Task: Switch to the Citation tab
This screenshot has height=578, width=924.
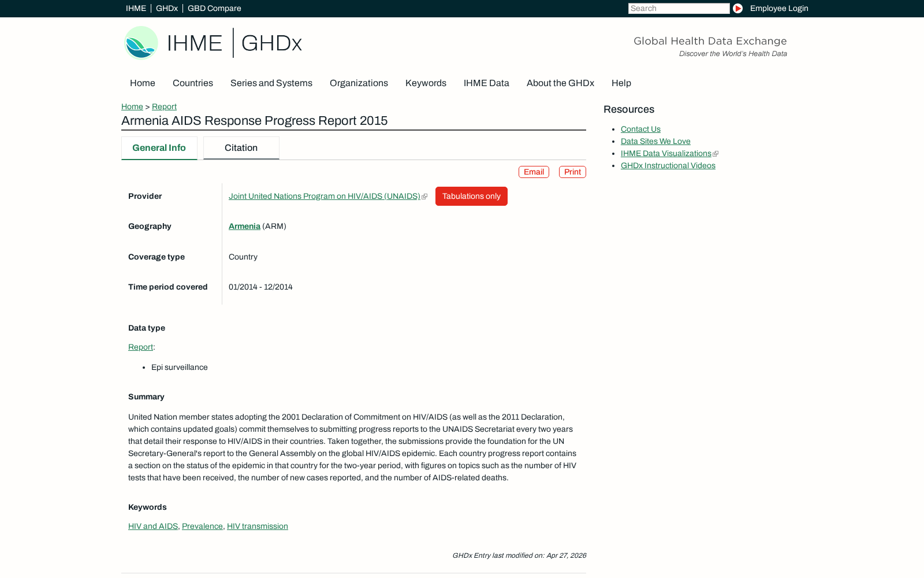Action: click(x=241, y=148)
